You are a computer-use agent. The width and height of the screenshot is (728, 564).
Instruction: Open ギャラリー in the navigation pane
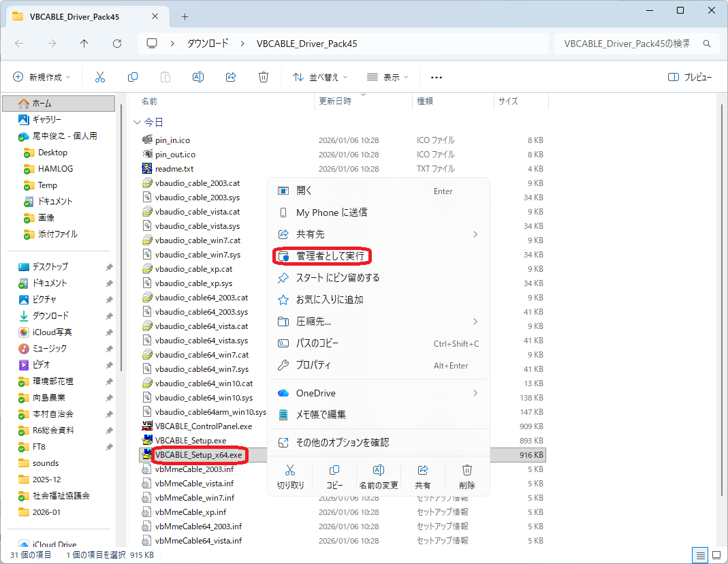tap(46, 120)
